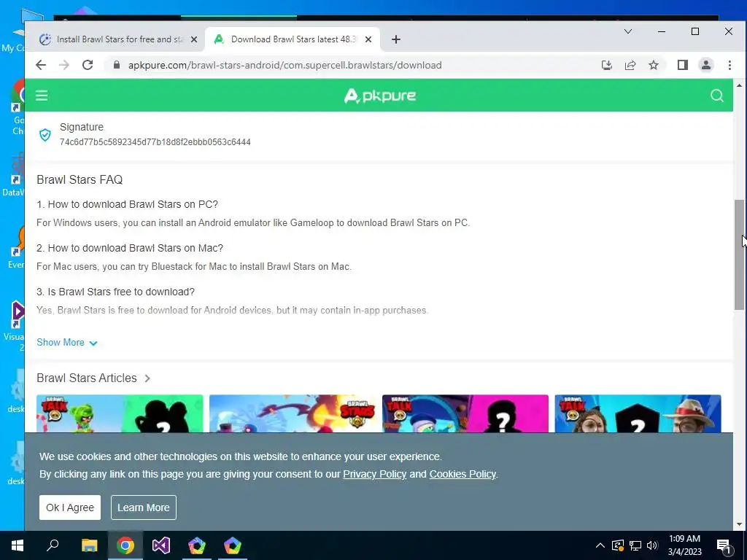
Task: Bookmark this tab with the star
Action: [654, 65]
